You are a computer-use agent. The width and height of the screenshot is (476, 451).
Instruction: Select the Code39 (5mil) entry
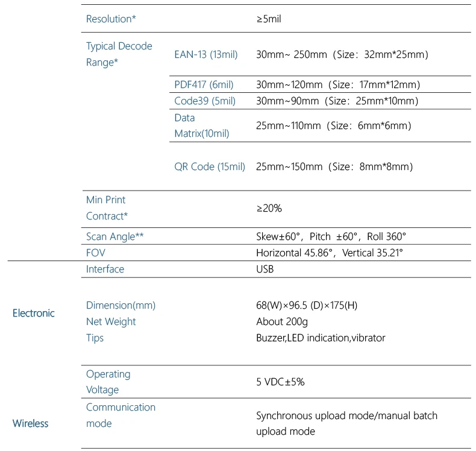pyautogui.click(x=204, y=101)
